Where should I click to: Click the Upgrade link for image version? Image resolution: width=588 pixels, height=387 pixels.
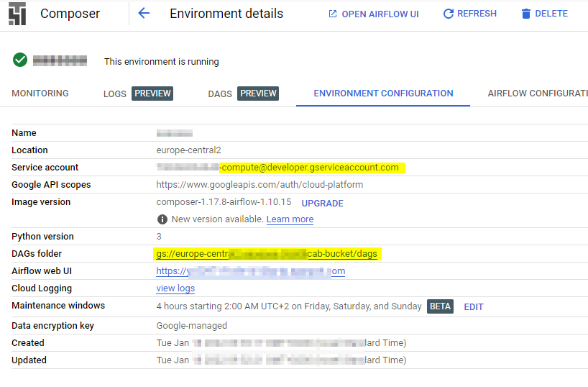pos(323,203)
